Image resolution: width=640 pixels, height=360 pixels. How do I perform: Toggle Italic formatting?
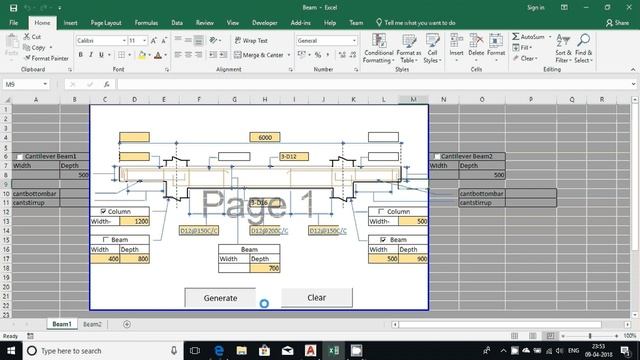click(x=91, y=55)
